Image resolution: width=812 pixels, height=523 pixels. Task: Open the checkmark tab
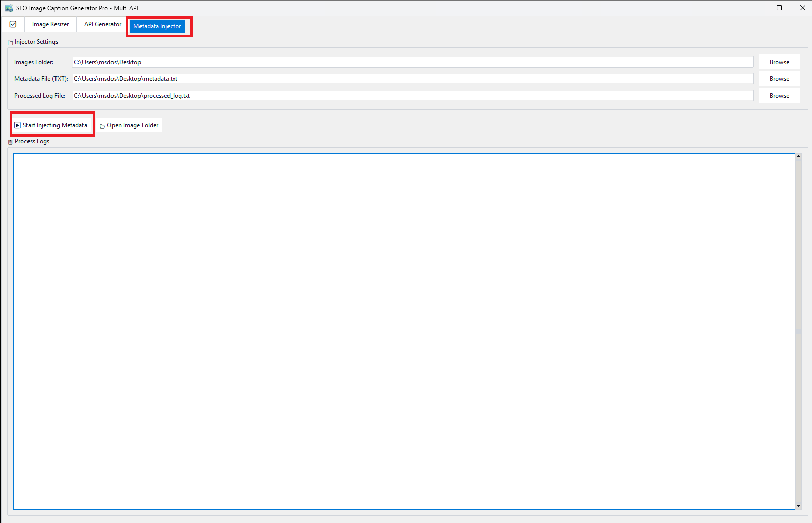13,24
